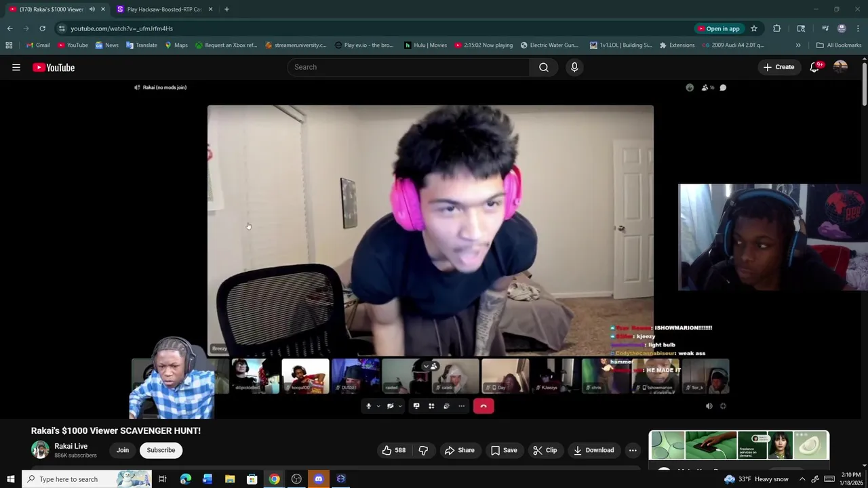This screenshot has width=868, height=488.
Task: Click the Windows taskbar search box
Action: click(x=87, y=479)
